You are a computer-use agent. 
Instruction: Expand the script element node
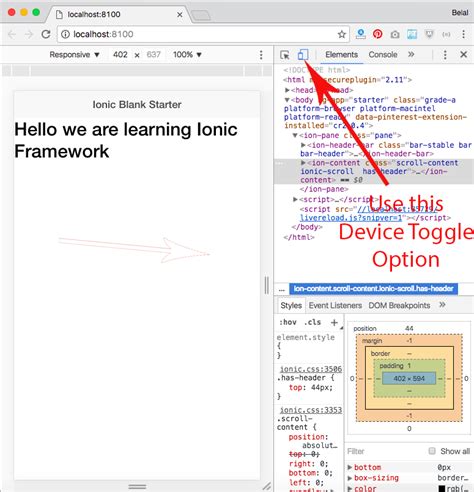[295, 199]
